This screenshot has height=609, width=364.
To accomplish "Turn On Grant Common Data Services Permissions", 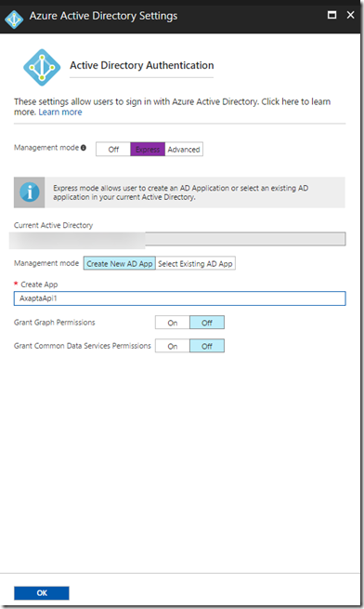I will click(x=173, y=346).
